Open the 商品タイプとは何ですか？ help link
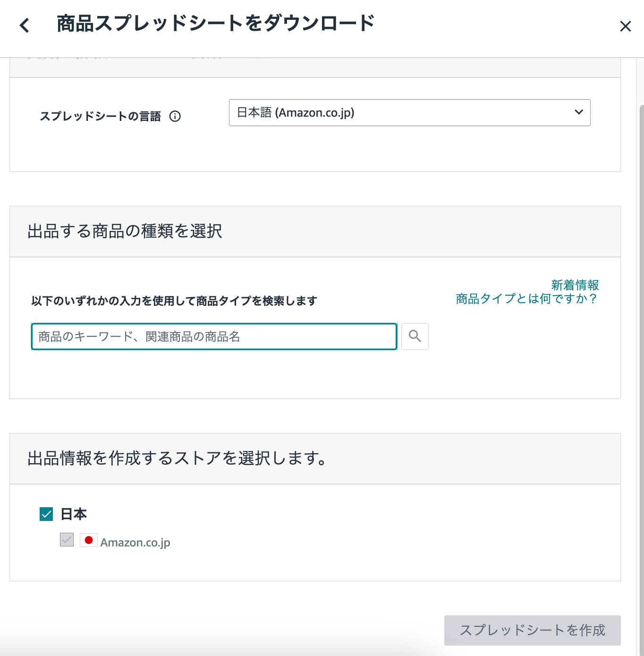 [526, 299]
